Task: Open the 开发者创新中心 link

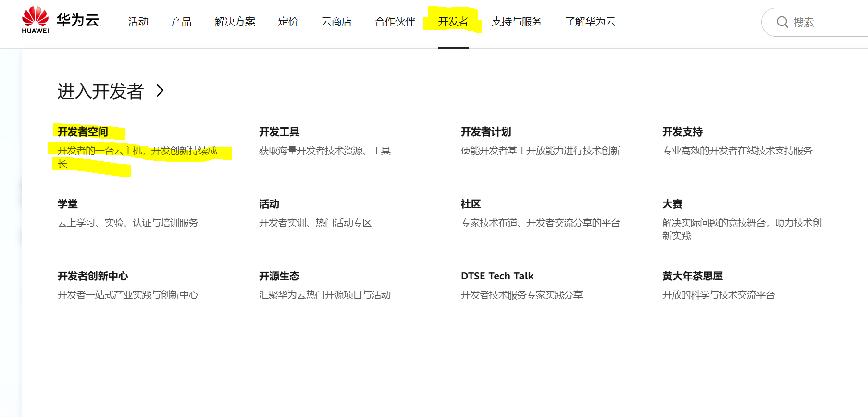Action: [x=93, y=276]
